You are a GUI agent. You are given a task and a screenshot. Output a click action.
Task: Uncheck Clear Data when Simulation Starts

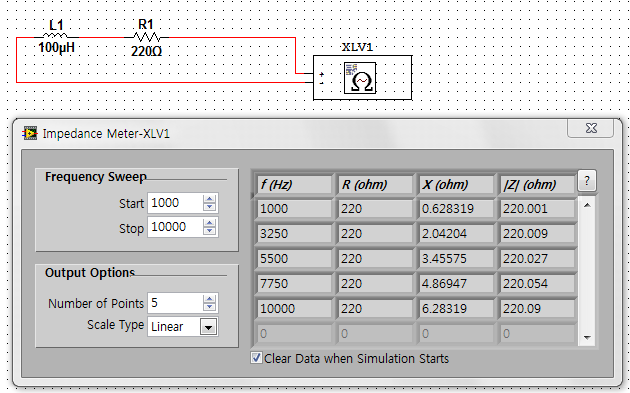pyautogui.click(x=256, y=358)
